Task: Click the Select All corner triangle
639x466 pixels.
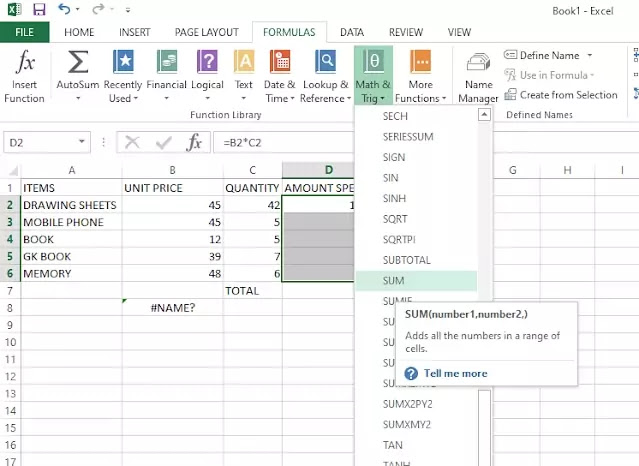Action: (13, 170)
